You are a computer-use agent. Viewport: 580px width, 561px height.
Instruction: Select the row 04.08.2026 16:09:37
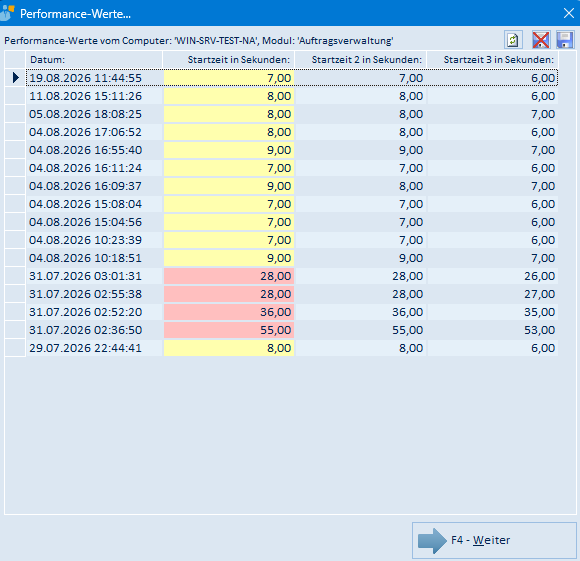[x=292, y=186]
